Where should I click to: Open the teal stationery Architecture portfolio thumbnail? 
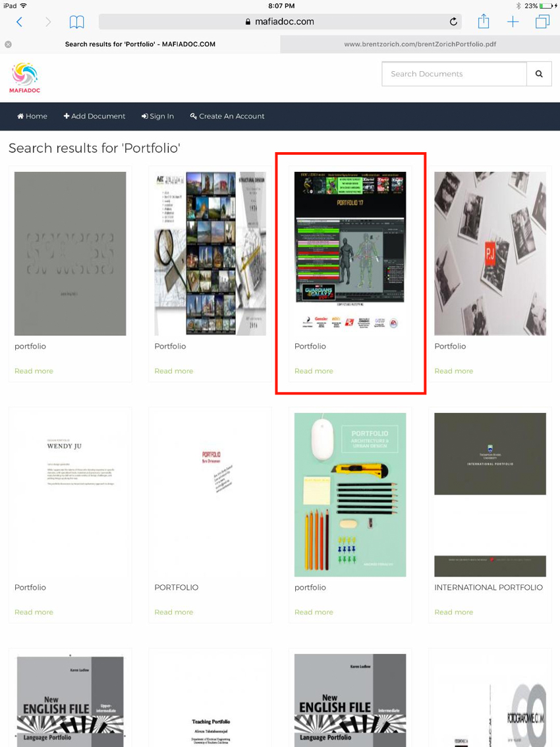pos(350,495)
